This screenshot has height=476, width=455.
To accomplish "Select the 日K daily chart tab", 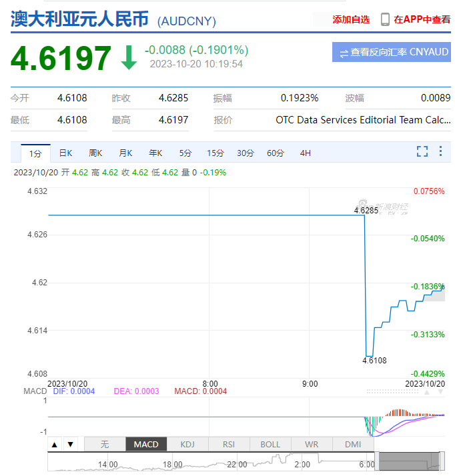I will coord(65,153).
